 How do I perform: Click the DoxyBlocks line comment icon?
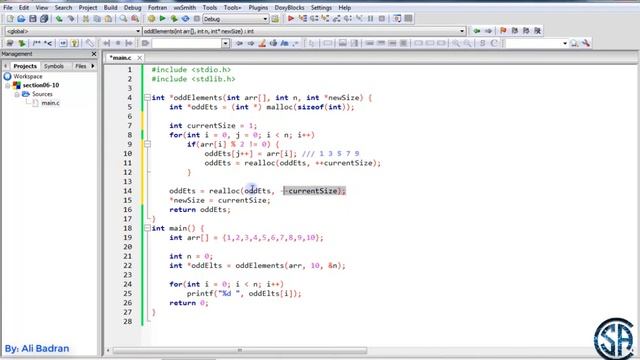[48, 43]
